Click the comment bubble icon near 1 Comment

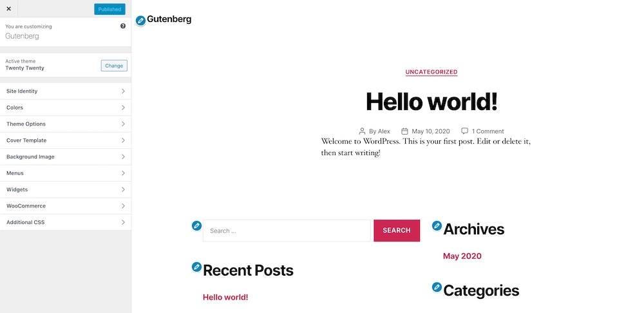[x=464, y=131]
